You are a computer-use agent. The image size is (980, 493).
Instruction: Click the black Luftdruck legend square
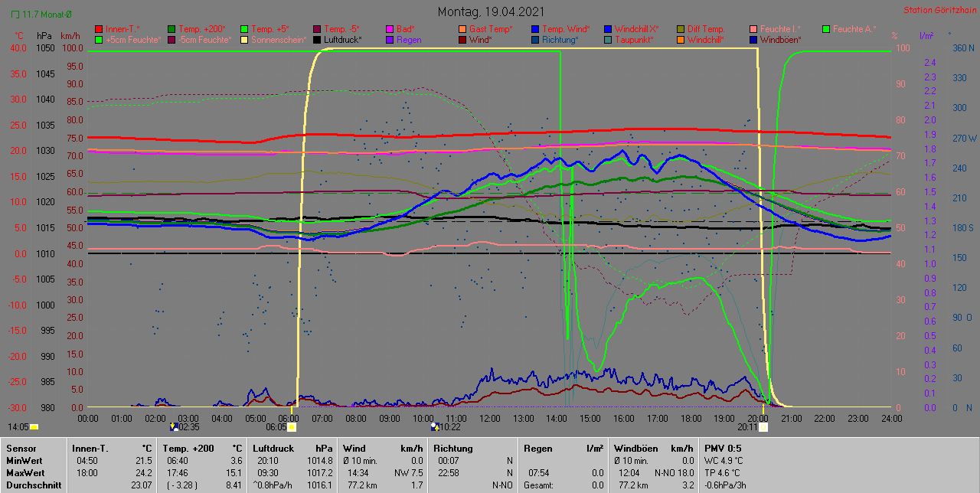click(317, 39)
